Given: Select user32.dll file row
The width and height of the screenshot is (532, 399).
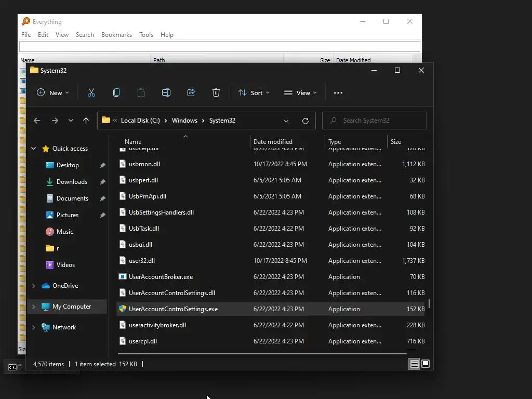Looking at the screenshot, I should [271, 261].
